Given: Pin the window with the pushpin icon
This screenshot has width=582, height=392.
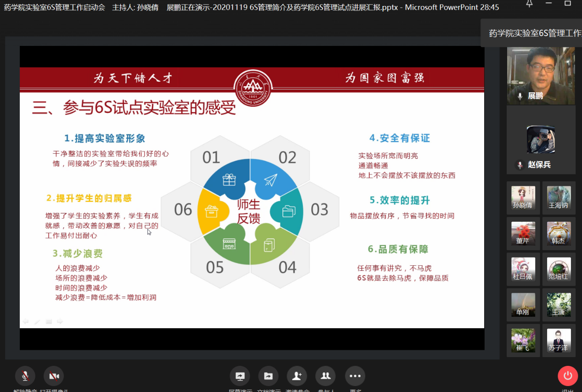Looking at the screenshot, I should (529, 4).
